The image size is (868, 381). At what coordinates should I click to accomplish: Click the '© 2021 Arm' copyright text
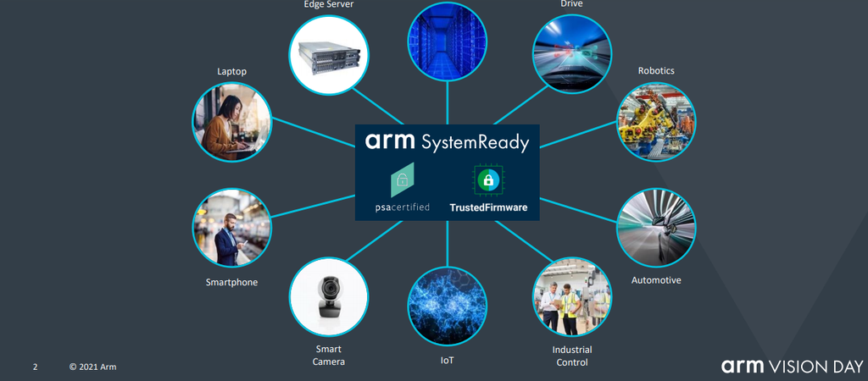tap(93, 367)
